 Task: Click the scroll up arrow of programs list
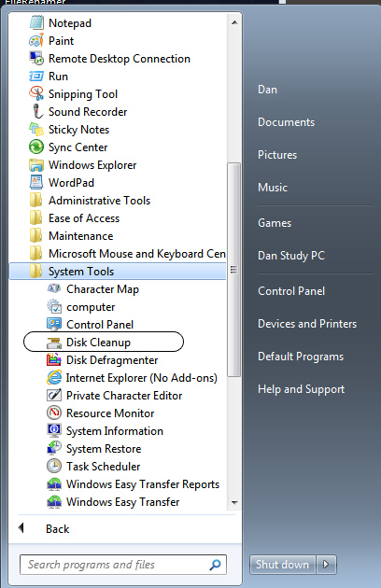(234, 23)
